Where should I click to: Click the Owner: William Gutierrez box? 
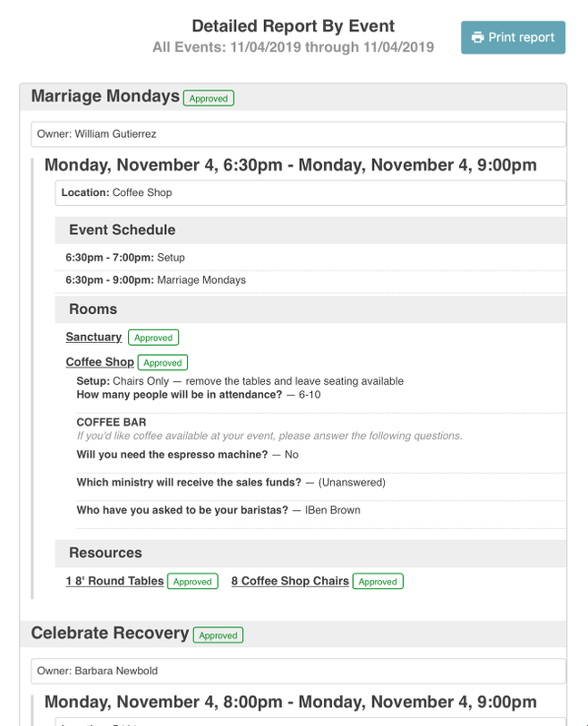point(298,134)
